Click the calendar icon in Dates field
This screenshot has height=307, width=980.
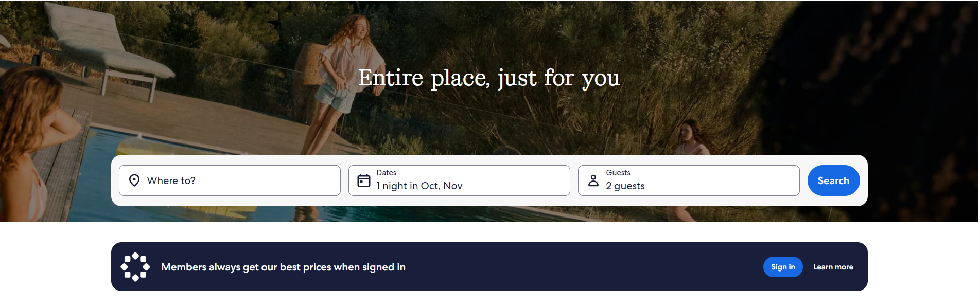point(364,180)
